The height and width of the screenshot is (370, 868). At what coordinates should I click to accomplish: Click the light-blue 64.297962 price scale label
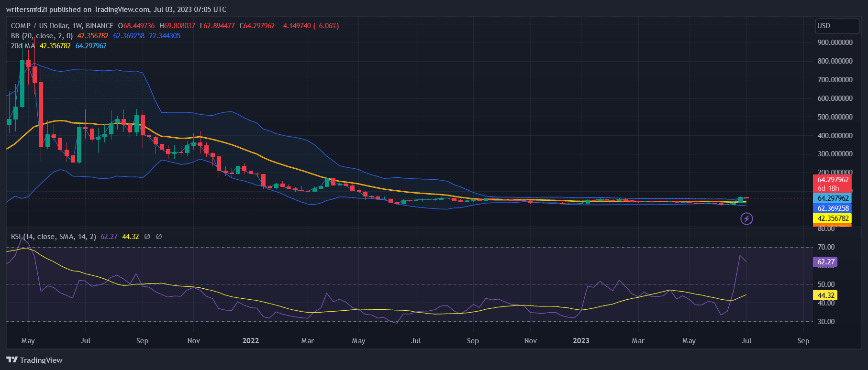833,198
